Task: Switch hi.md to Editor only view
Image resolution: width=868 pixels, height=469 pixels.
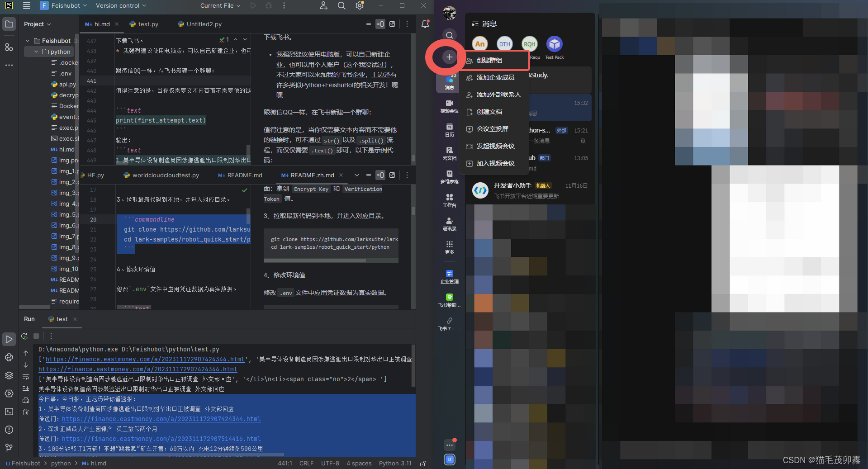Action: coord(369,24)
